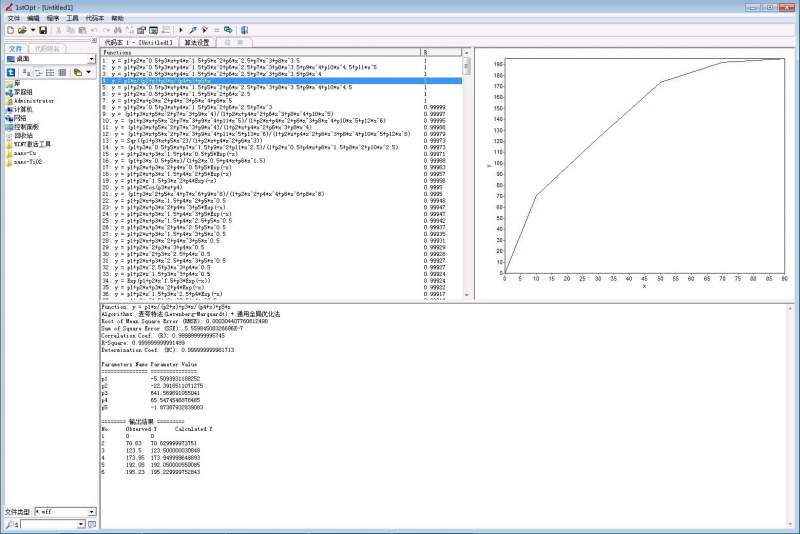Switch to the 算法设置 tab

click(x=197, y=43)
